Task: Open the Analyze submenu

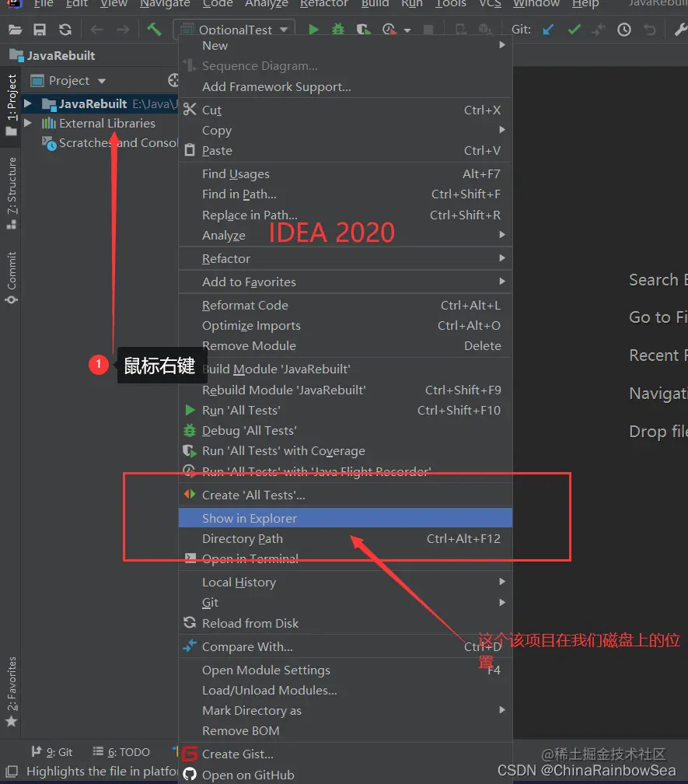Action: tap(345, 235)
